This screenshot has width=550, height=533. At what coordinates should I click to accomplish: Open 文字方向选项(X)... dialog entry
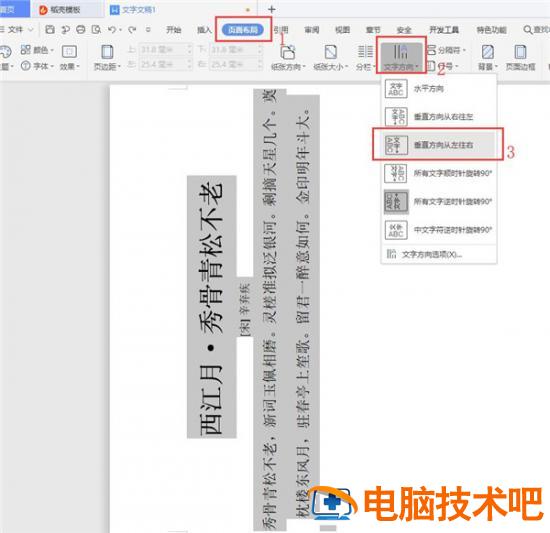pos(439,254)
